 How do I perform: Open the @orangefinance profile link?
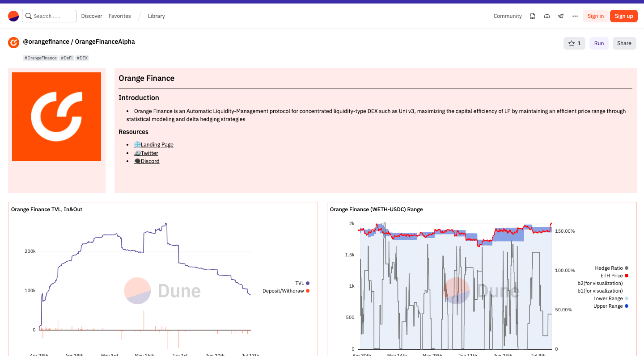(46, 42)
